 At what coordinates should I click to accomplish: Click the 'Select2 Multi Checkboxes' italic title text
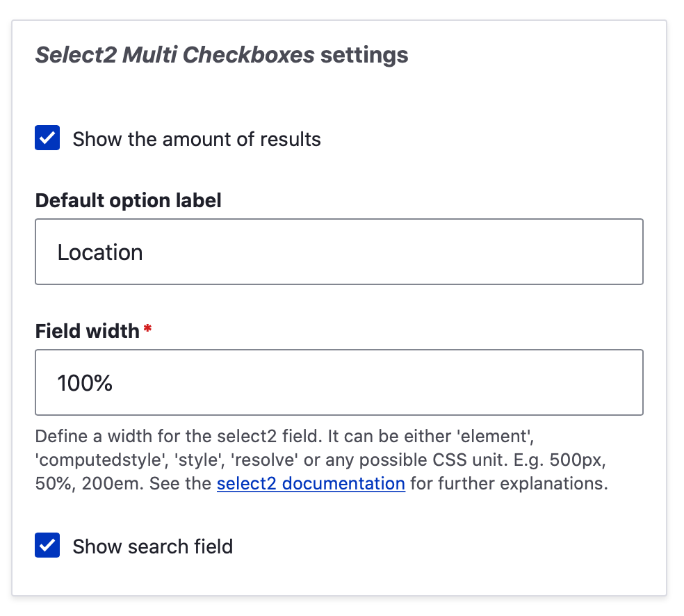(174, 55)
